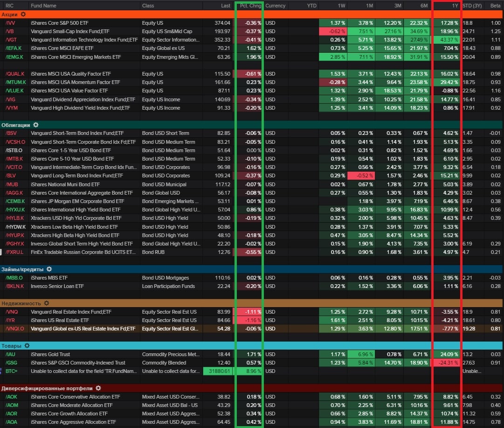Screen dimensions: 504x428
Task: Open the /IAU ticker link
Action: point(10,354)
